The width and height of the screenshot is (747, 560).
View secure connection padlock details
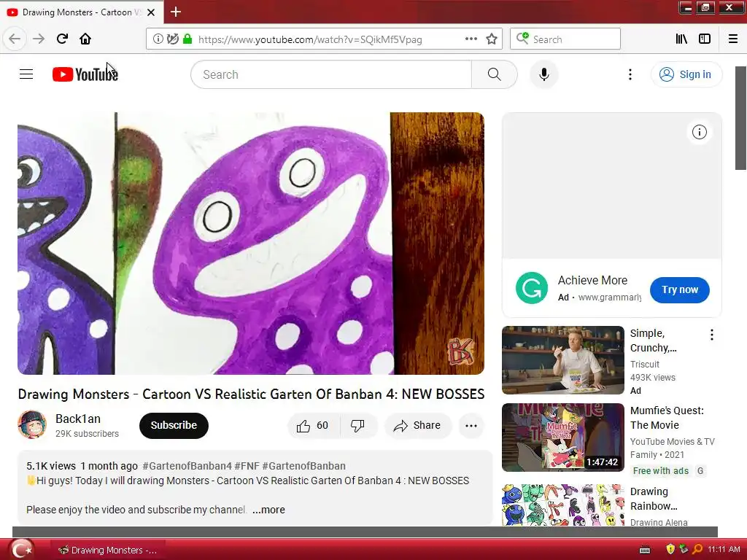click(187, 39)
